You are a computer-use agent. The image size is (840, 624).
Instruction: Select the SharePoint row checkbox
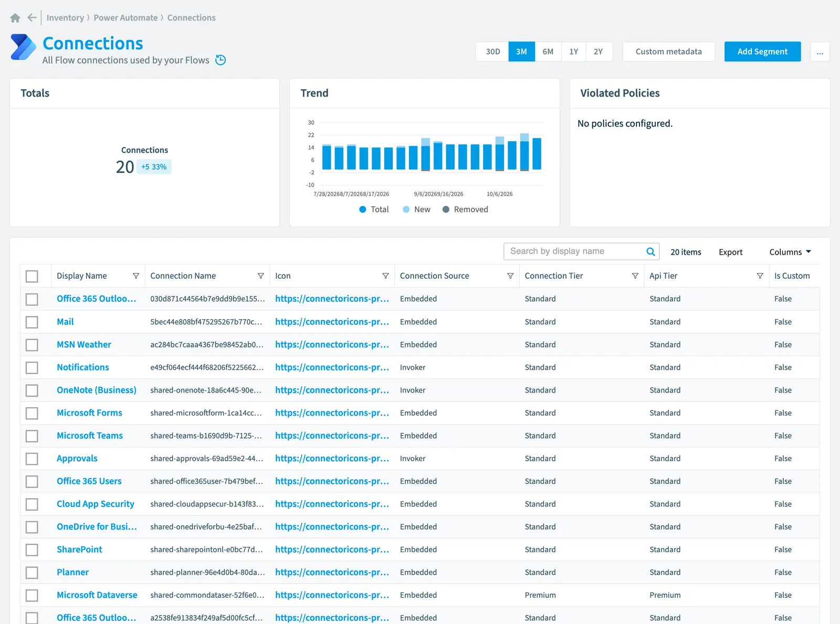pyautogui.click(x=32, y=550)
